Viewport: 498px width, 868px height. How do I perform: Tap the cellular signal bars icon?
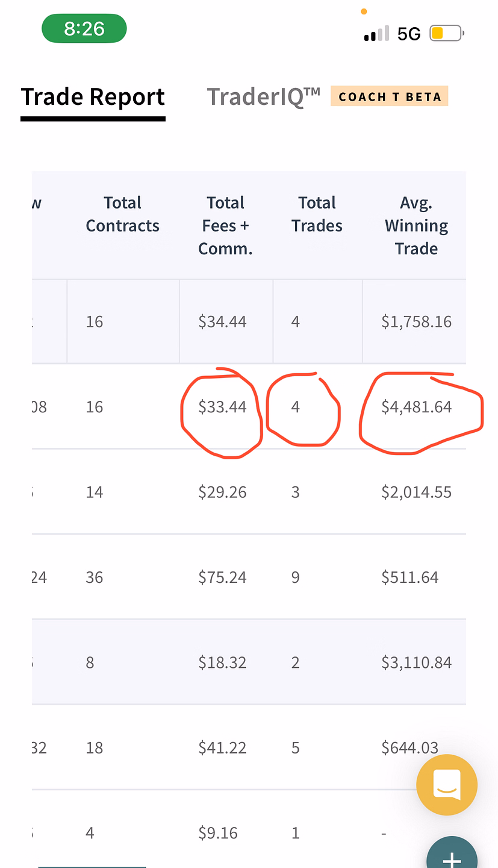click(377, 34)
